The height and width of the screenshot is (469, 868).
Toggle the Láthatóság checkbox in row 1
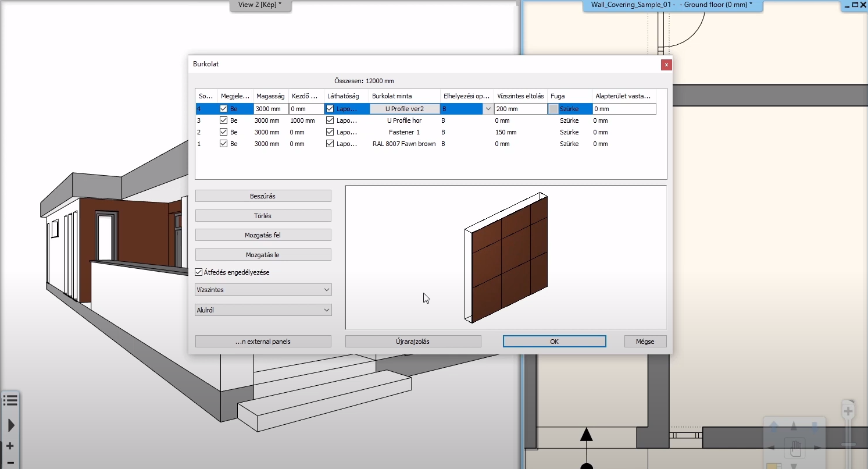(330, 144)
